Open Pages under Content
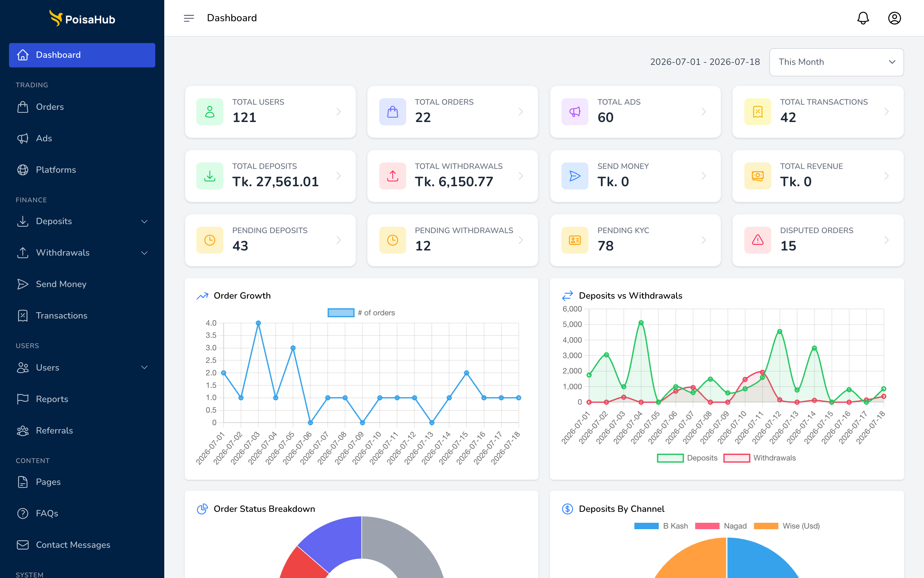 point(82,482)
